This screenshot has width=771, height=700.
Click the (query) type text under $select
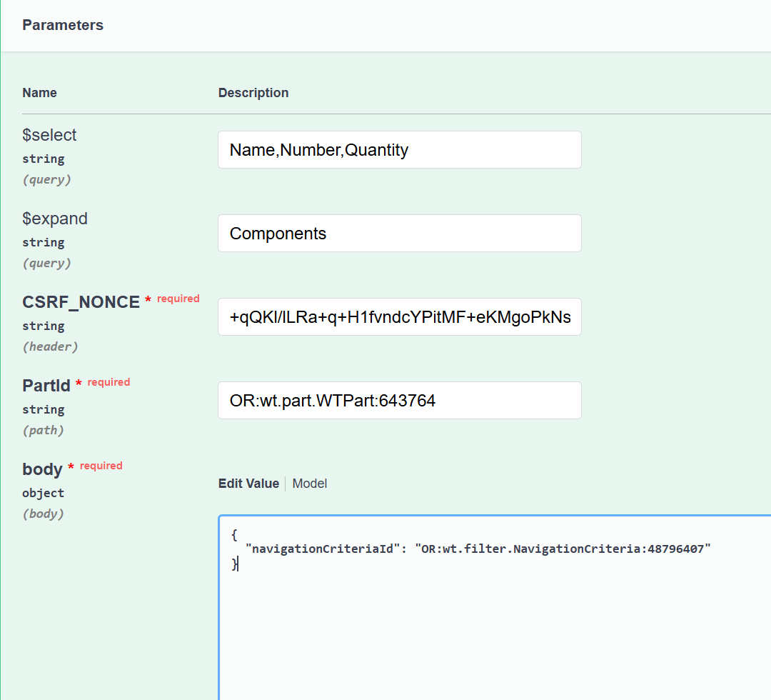click(47, 179)
